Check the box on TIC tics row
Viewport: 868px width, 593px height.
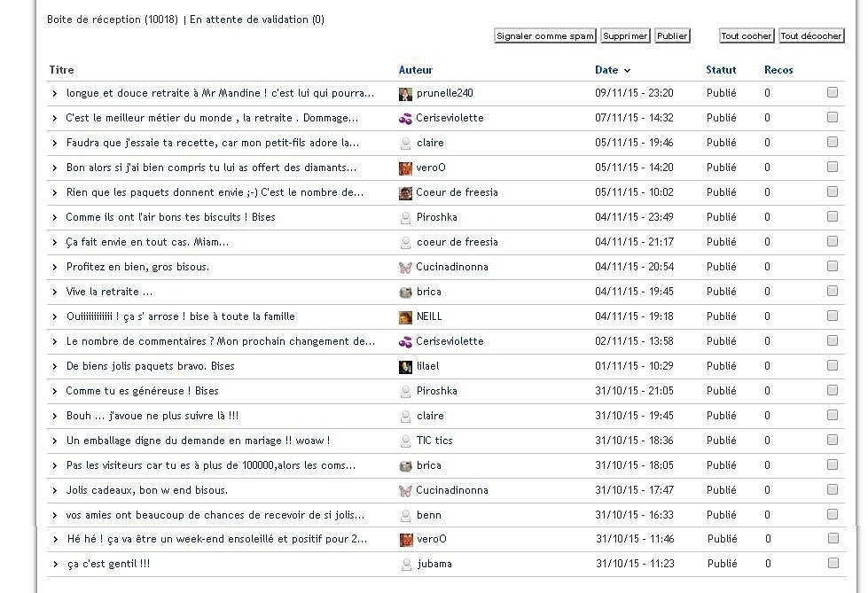pyautogui.click(x=832, y=440)
